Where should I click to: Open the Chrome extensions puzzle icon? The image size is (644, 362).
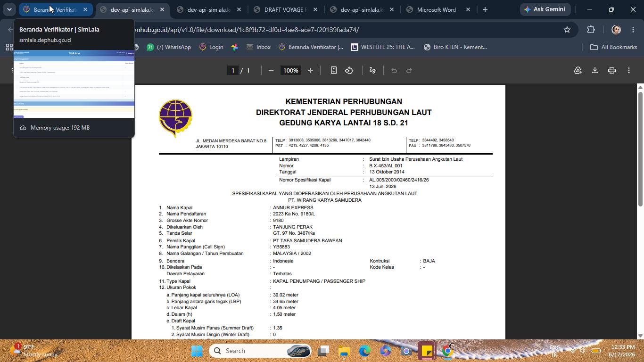[591, 30]
